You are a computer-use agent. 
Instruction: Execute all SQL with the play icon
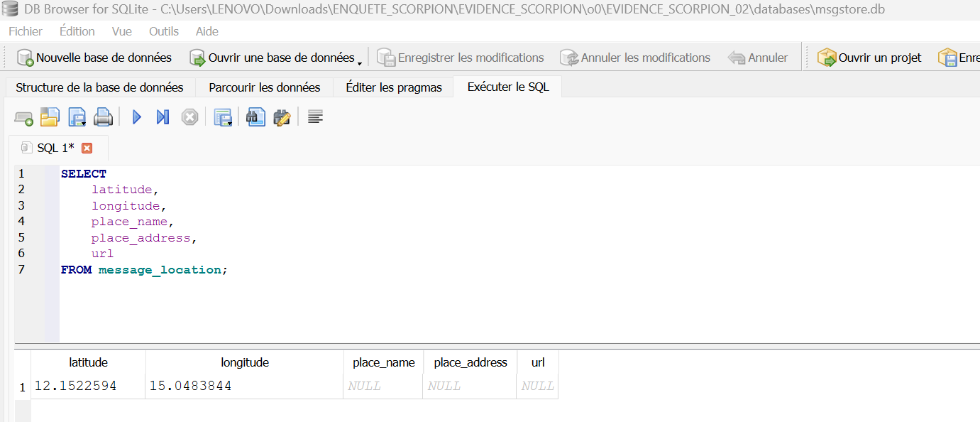(137, 117)
